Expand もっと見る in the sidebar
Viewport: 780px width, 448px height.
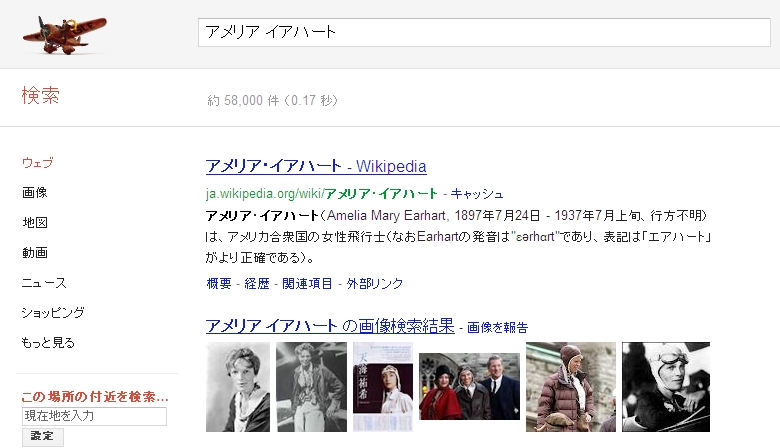tap(48, 343)
